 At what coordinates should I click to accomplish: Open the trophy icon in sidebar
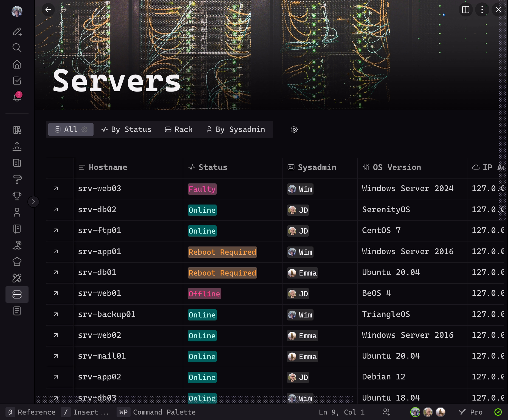(17, 196)
